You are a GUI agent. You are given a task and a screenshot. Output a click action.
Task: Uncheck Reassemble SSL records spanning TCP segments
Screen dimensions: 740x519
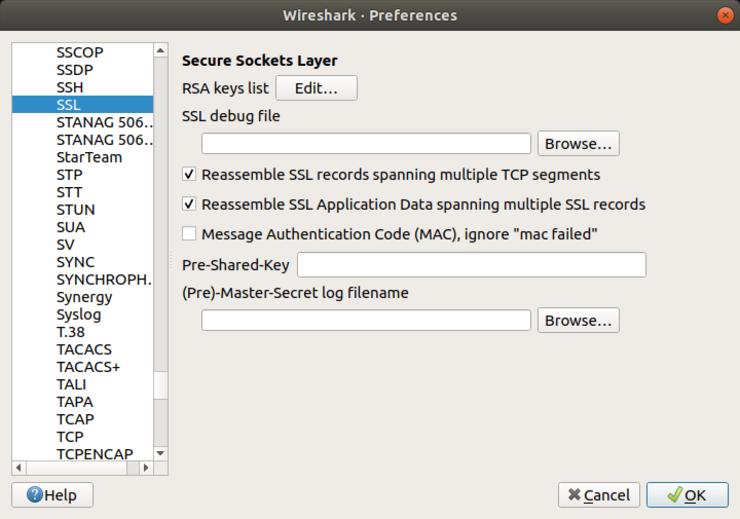tap(189, 175)
